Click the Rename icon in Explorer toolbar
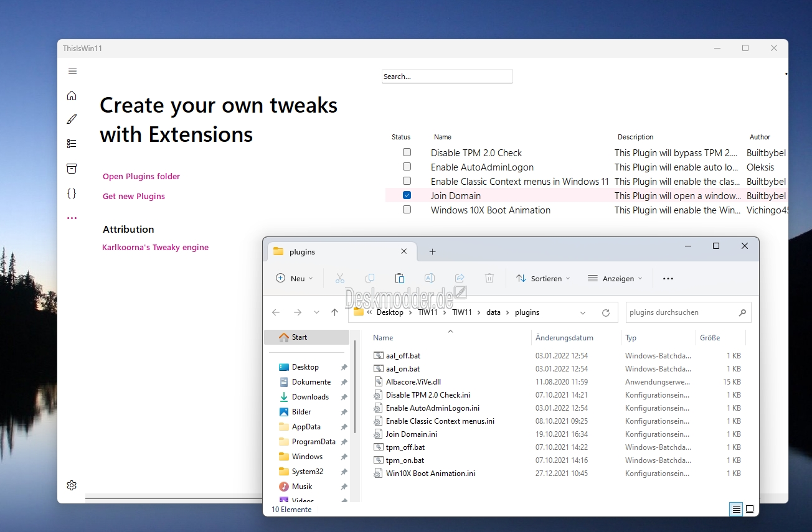 pyautogui.click(x=429, y=278)
